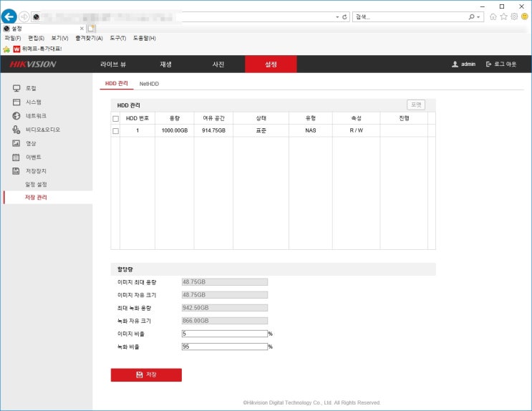Expand the search provider dropdown arrow
This screenshot has height=411, width=532.
tap(478, 17)
